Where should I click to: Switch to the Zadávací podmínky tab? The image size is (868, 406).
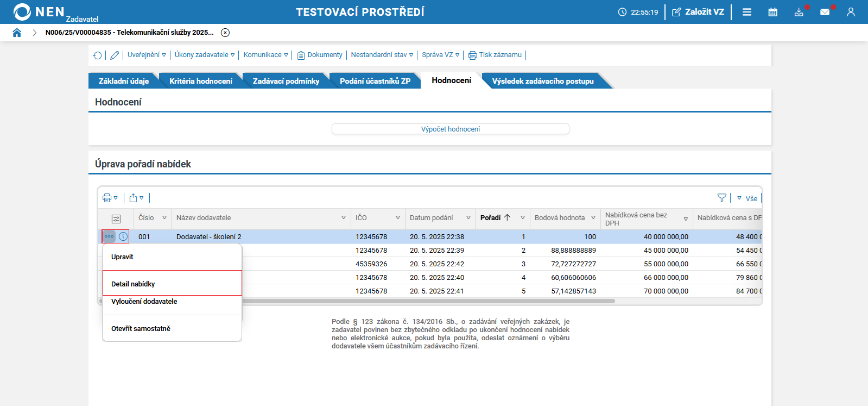(286, 81)
